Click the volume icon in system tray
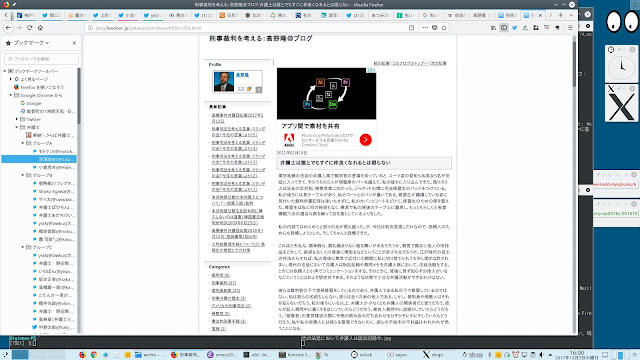Image resolution: width=640 pixels, height=360 pixels. [x=542, y=355]
